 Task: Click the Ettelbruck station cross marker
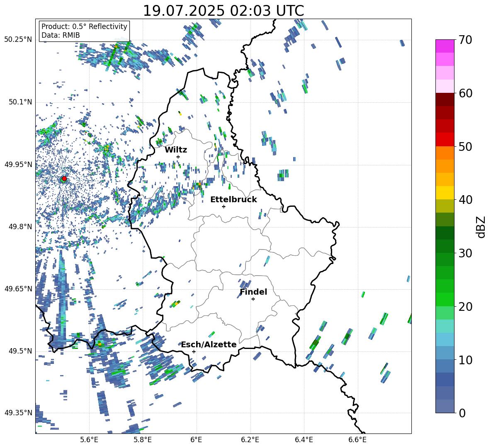[x=224, y=206]
